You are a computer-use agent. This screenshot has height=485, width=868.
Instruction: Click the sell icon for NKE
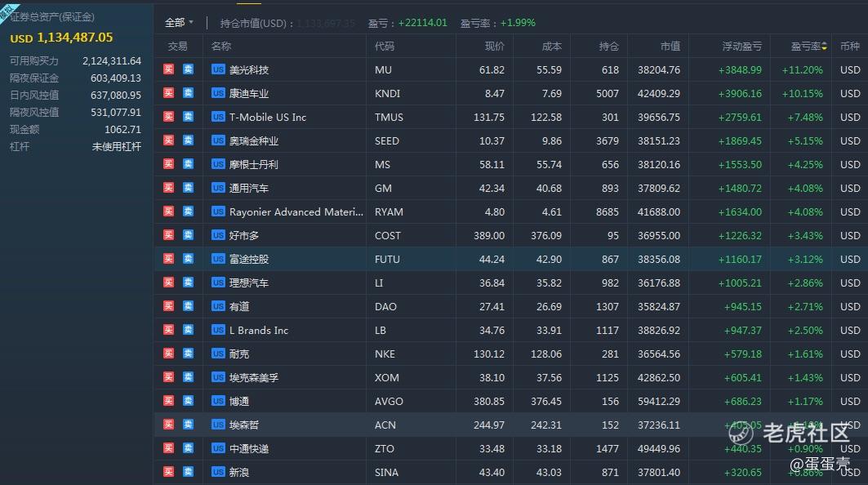coord(188,354)
